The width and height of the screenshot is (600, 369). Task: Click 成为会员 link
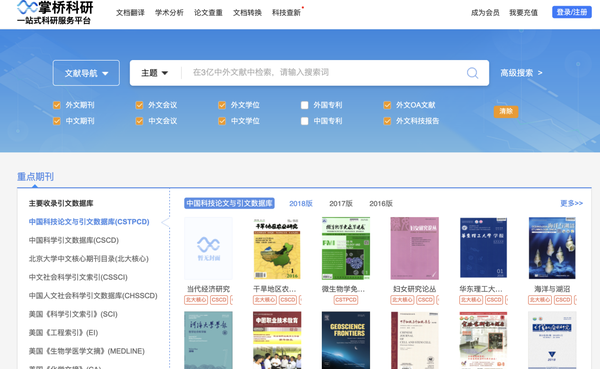tap(485, 13)
